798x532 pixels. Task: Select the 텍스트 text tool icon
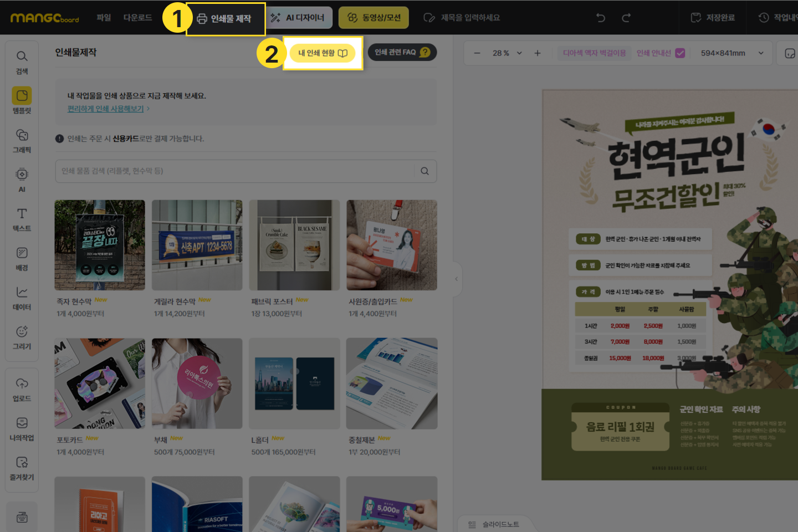pos(22,219)
